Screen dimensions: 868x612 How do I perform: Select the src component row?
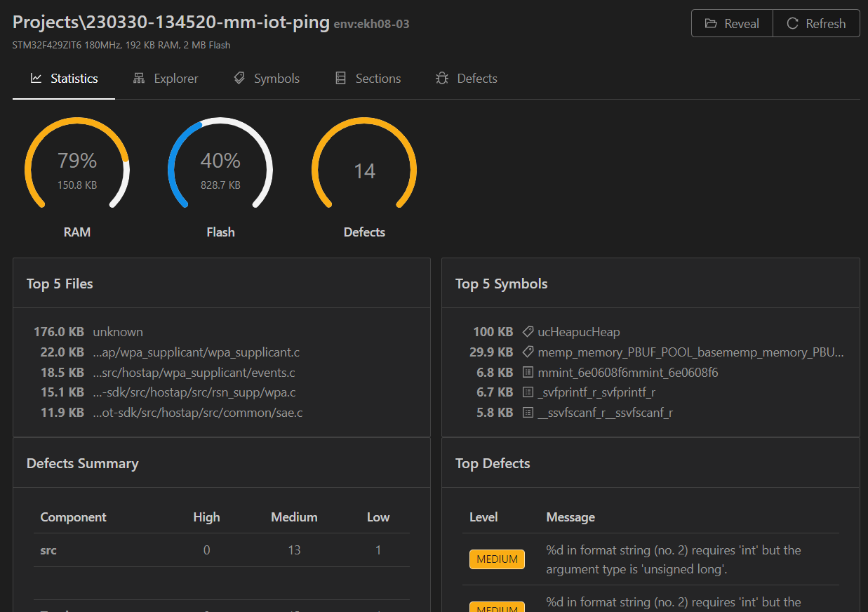click(222, 550)
